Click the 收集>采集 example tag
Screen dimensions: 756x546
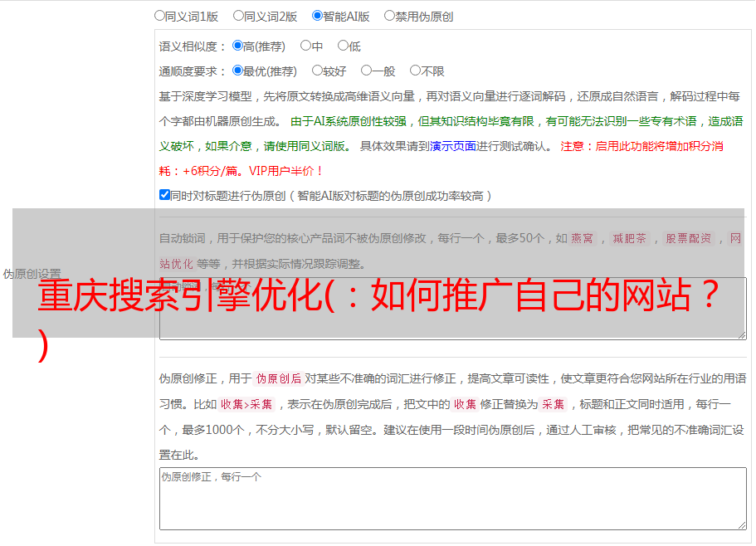pyautogui.click(x=246, y=404)
